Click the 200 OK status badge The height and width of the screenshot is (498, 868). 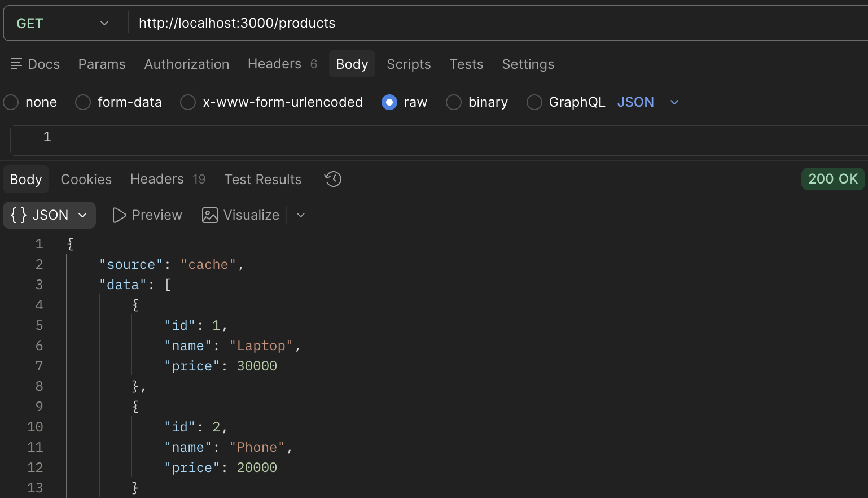[x=833, y=179]
